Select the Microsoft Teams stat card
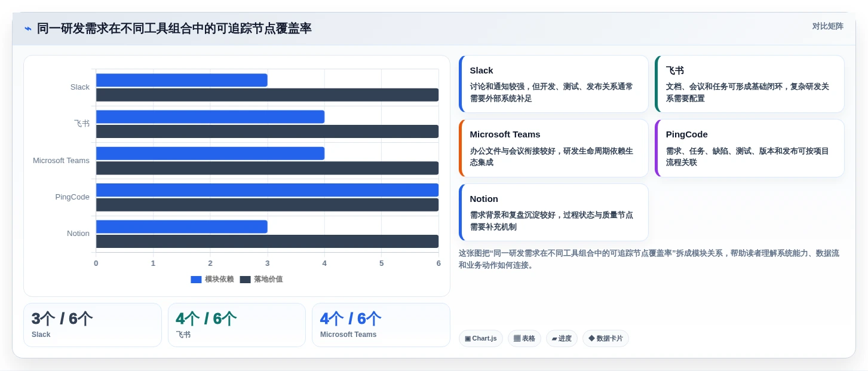 click(x=381, y=325)
